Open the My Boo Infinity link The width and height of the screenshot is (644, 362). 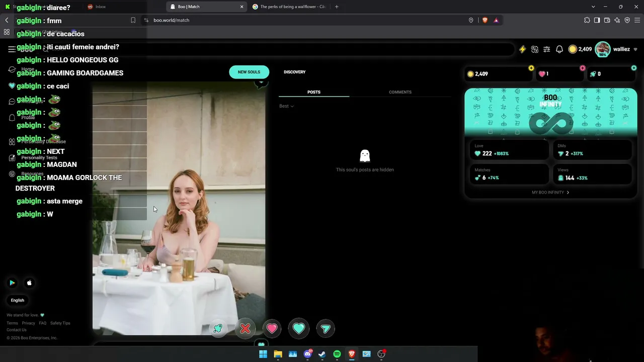pyautogui.click(x=550, y=192)
